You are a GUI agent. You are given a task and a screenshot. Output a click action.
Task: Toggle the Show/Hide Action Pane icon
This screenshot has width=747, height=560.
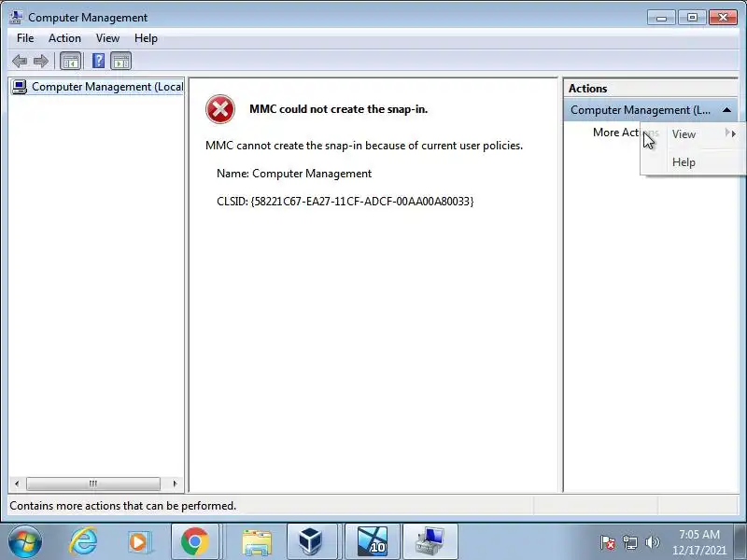tap(121, 61)
